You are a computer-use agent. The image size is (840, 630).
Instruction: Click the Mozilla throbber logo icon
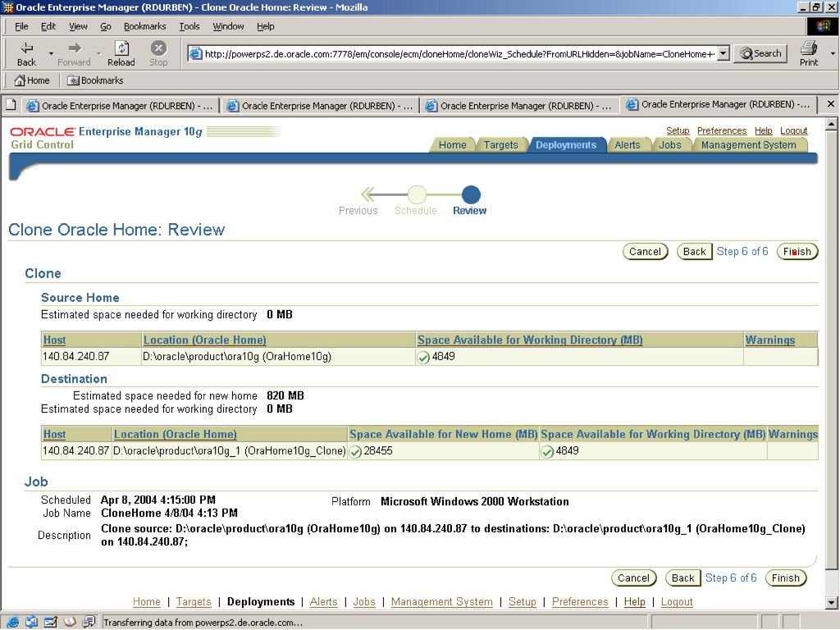point(822,26)
